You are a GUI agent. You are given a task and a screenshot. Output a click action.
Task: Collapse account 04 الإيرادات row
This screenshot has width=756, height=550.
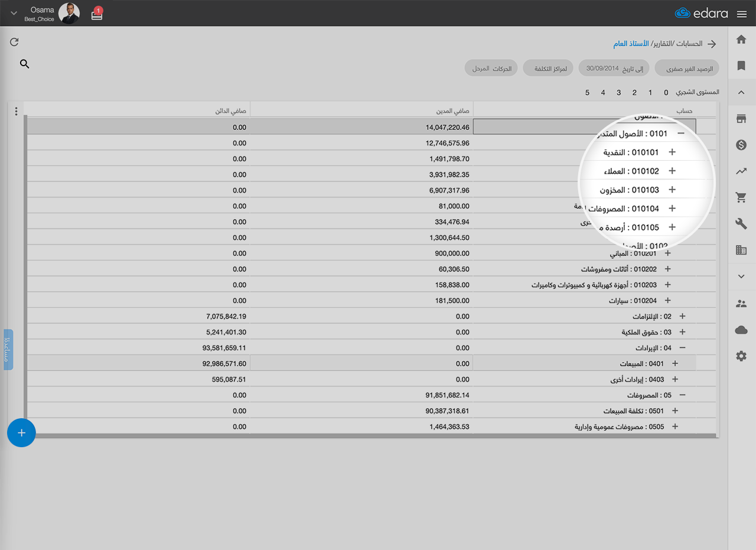[682, 348]
